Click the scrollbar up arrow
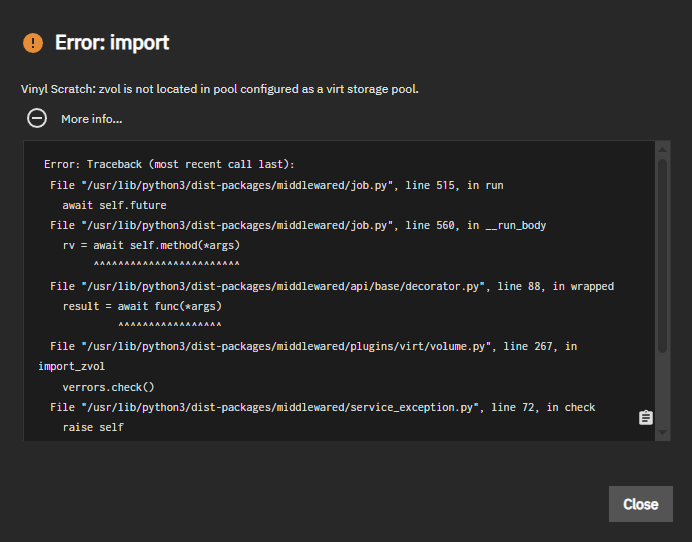692x542 pixels. (x=662, y=150)
